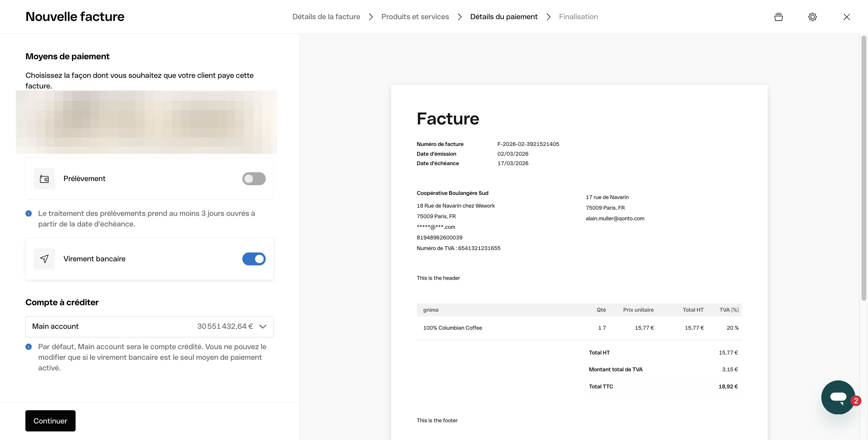Go to Produits et services step
The width and height of the screenshot is (868, 440).
[x=415, y=17]
